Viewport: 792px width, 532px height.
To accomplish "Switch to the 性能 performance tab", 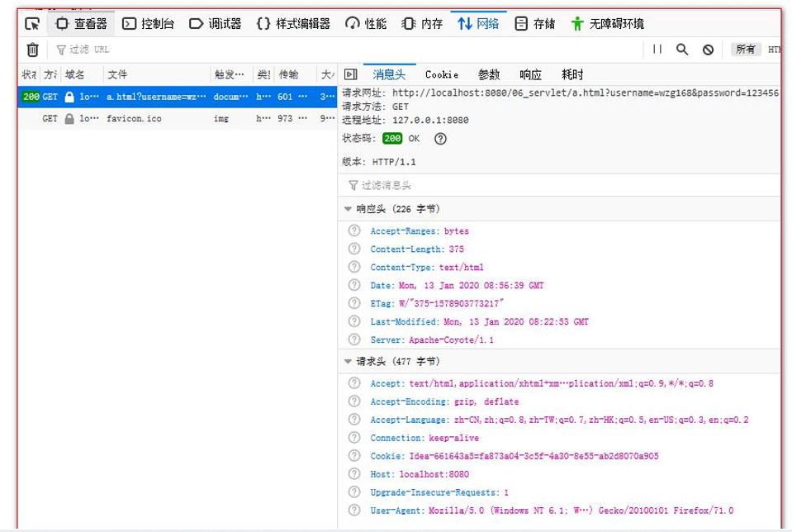I will pos(366,24).
